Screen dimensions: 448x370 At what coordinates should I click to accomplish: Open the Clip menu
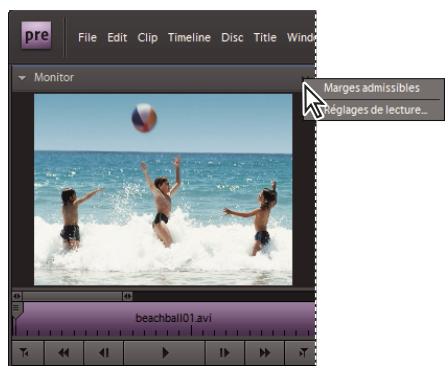(x=147, y=38)
